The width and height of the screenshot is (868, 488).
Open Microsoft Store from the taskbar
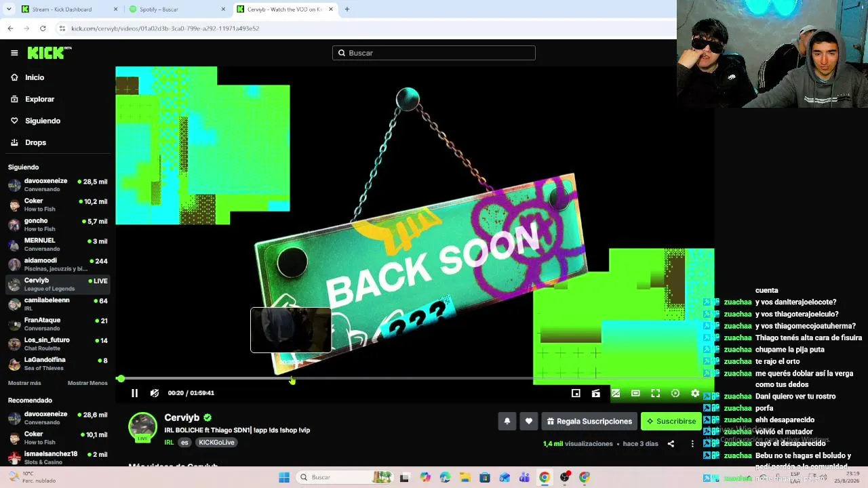coord(484,477)
